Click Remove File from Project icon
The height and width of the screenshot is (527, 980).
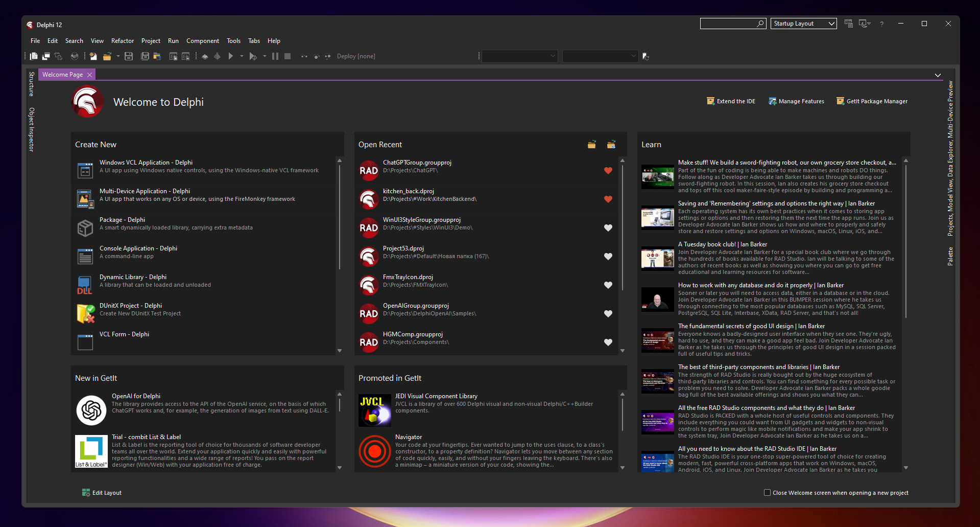coord(186,56)
